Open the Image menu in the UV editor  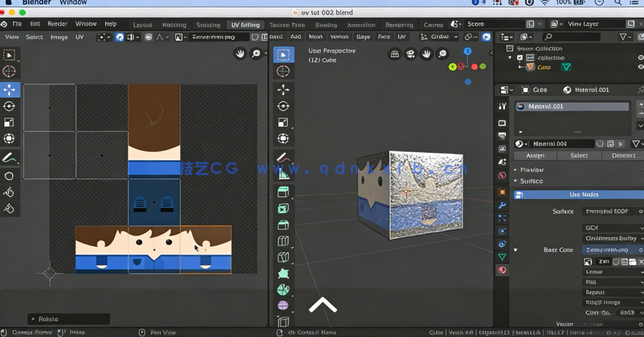(60, 37)
